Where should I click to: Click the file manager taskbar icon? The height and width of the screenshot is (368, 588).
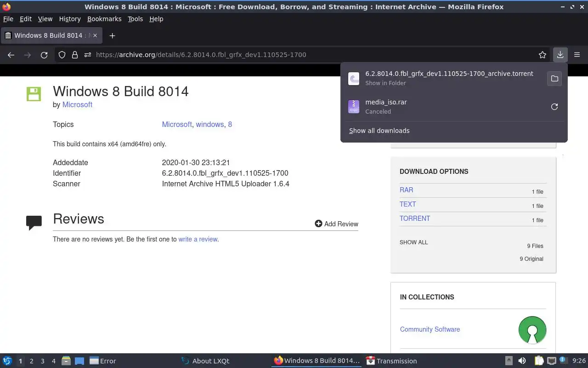click(x=66, y=361)
